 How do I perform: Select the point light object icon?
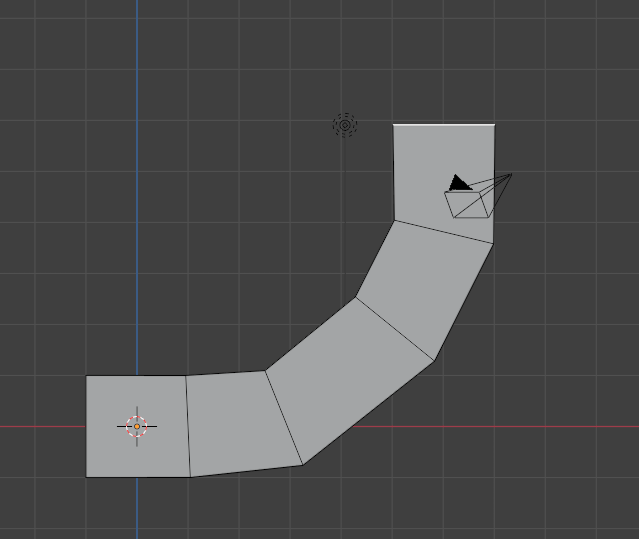click(345, 125)
